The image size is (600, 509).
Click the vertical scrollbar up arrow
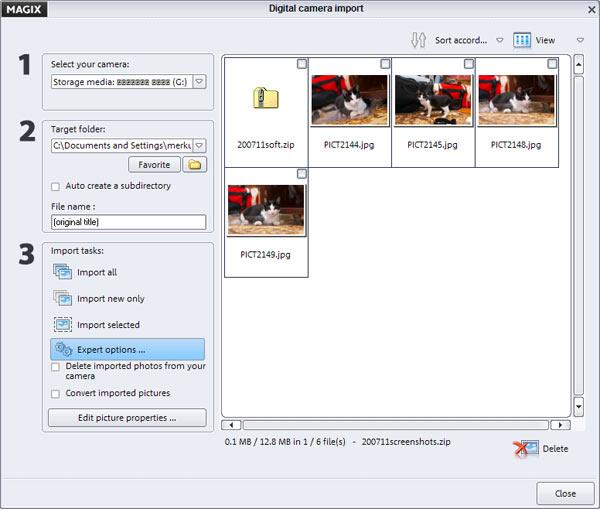tap(579, 65)
